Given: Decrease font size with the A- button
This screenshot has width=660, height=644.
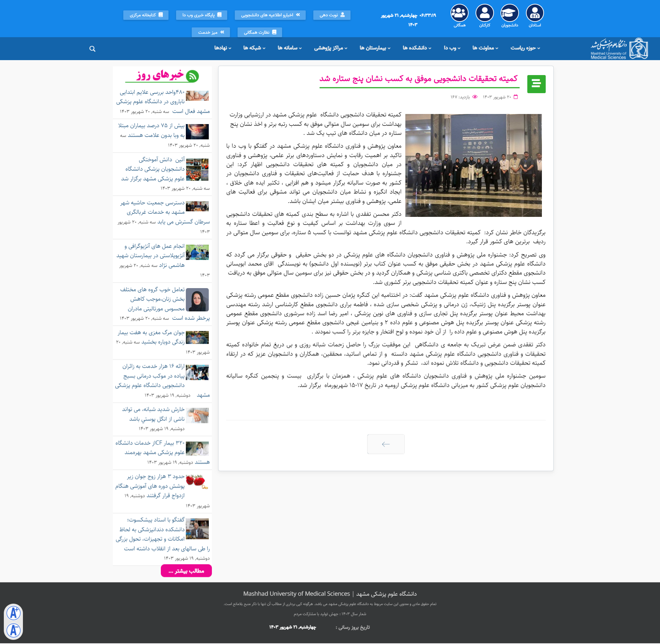Looking at the screenshot, I should [14, 630].
